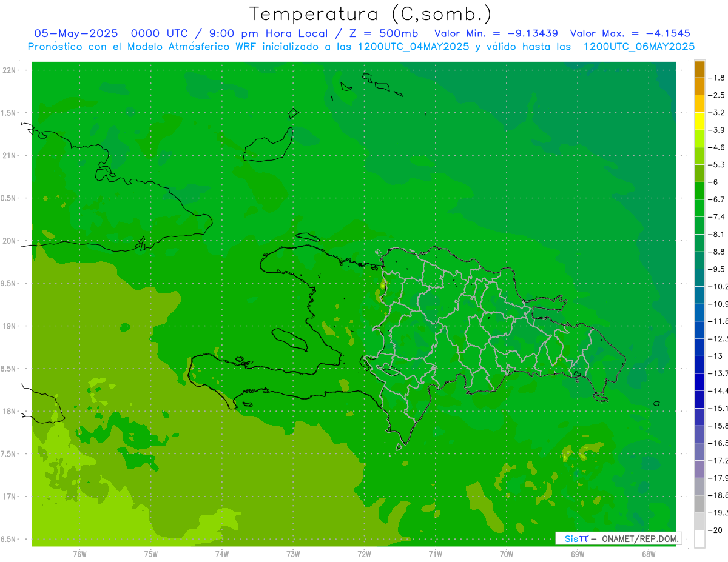
Task: Pick the light gray swatch between -19.3 and -20
Action: (x=699, y=521)
